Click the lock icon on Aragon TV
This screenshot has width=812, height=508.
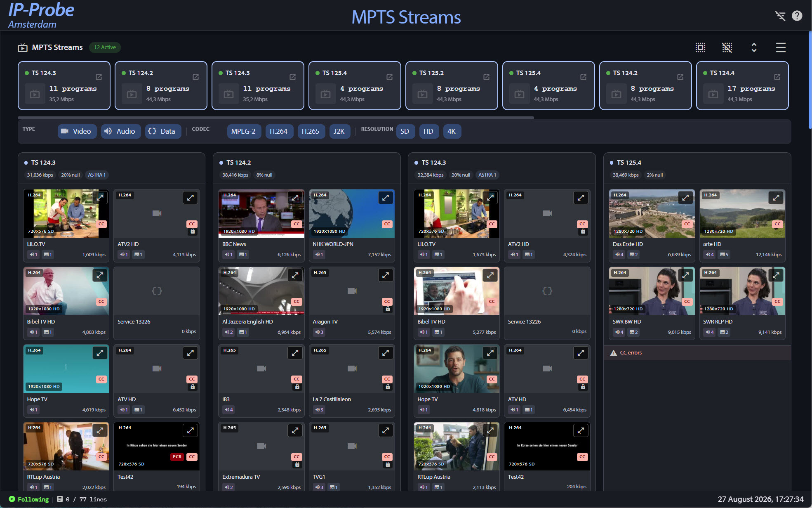pos(388,309)
